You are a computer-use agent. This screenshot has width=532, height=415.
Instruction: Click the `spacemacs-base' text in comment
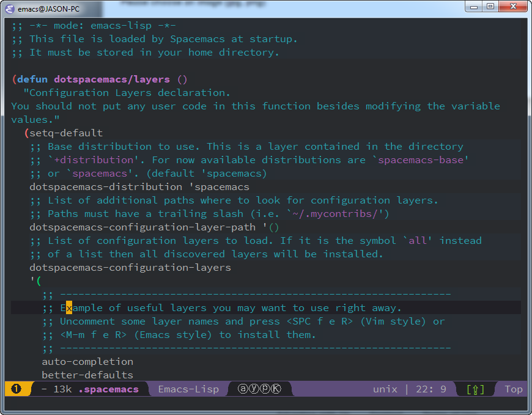pyautogui.click(x=420, y=160)
